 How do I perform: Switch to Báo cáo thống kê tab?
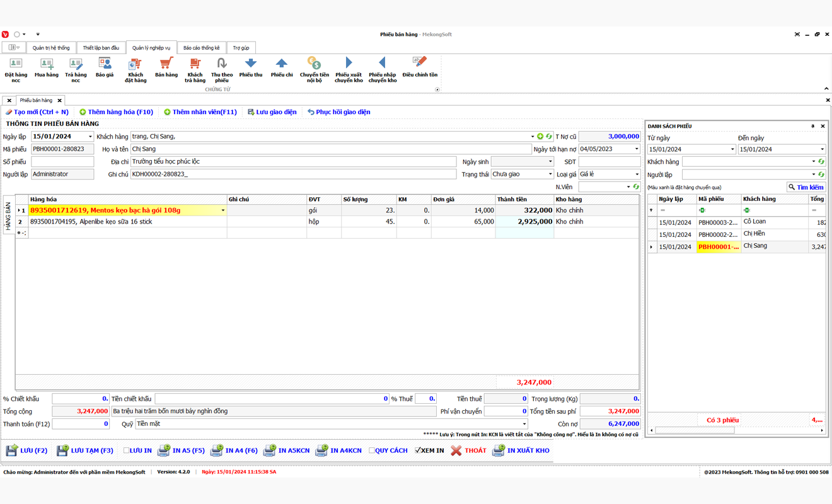click(201, 48)
